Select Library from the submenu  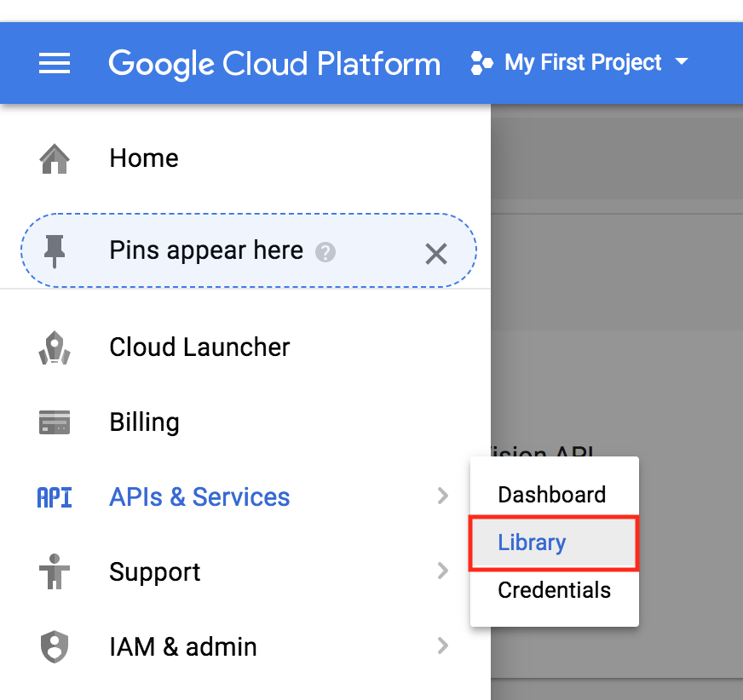532,542
